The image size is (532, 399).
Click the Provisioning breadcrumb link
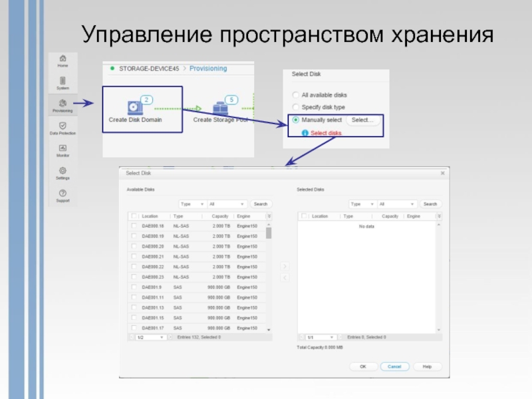pyautogui.click(x=208, y=68)
